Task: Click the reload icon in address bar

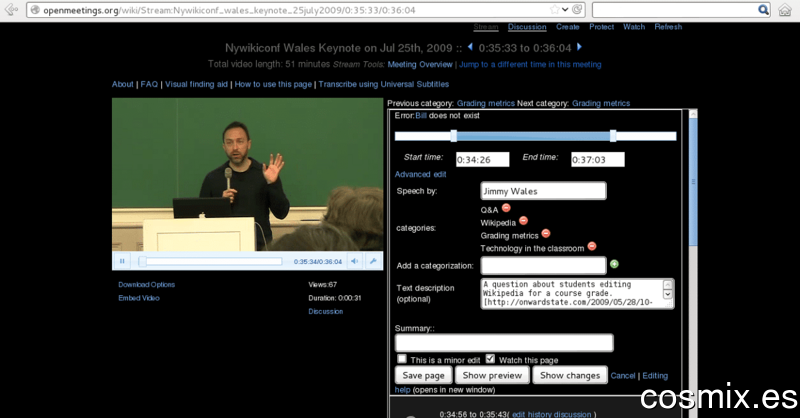Action: pos(577,10)
